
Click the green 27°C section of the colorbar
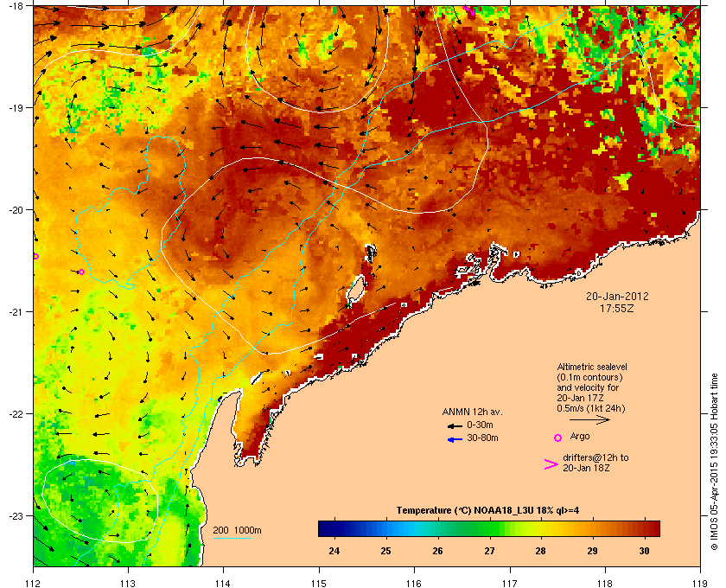tap(489, 528)
